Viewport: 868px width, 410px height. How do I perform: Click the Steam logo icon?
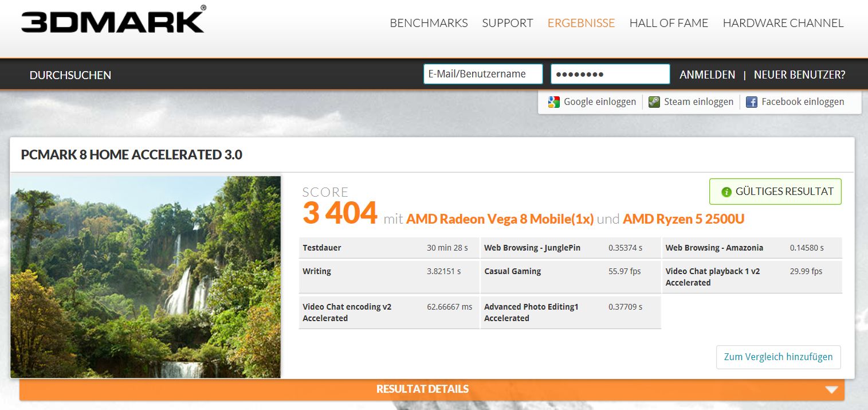[x=654, y=102]
